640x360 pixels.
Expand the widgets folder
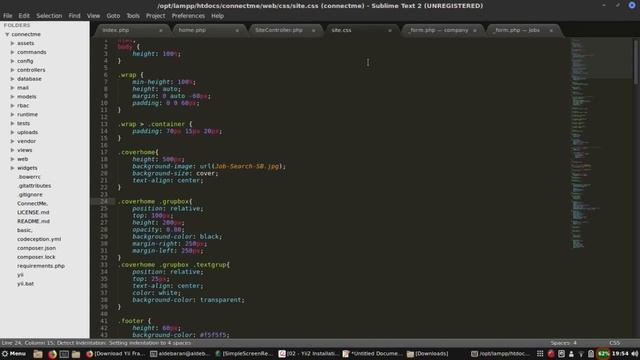13,168
